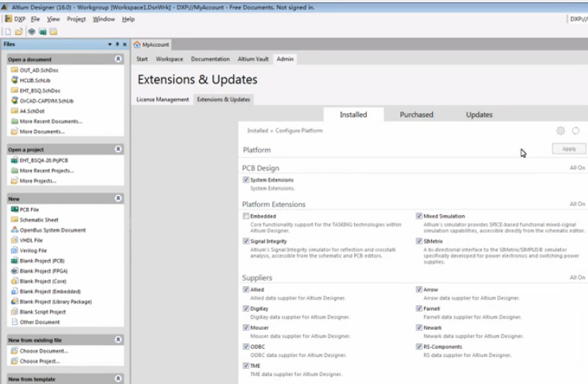The image size is (588, 384).
Task: Click All On for Suppliers
Action: (x=577, y=277)
